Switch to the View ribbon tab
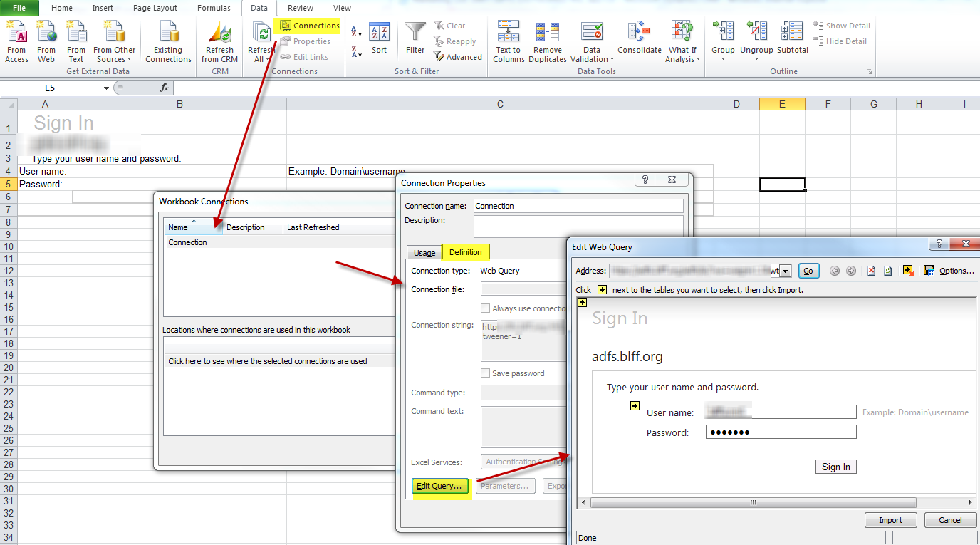 (342, 8)
